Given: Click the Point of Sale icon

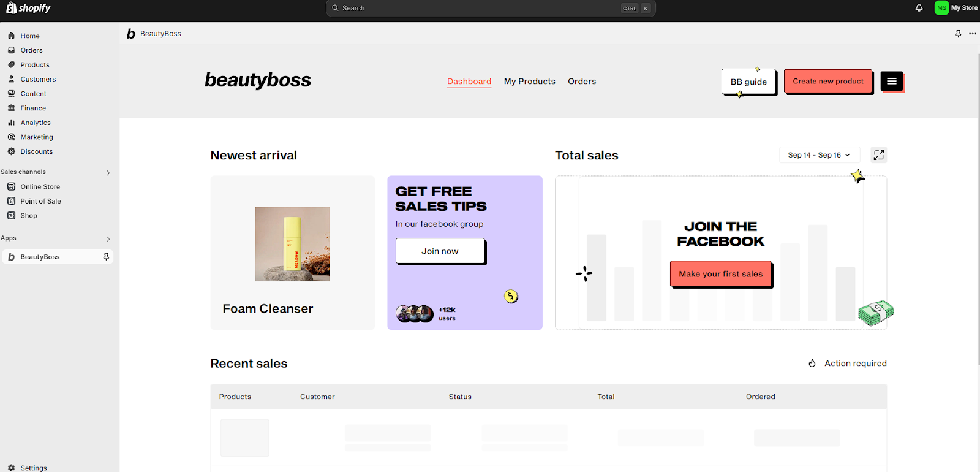Looking at the screenshot, I should point(11,201).
